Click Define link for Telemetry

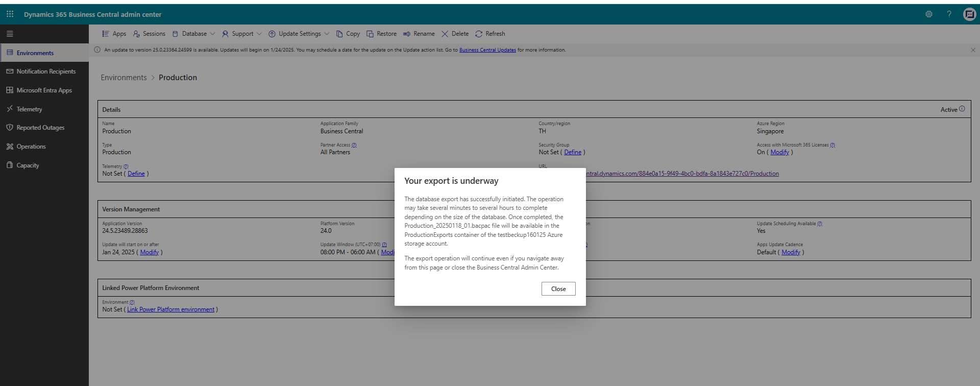tap(136, 174)
